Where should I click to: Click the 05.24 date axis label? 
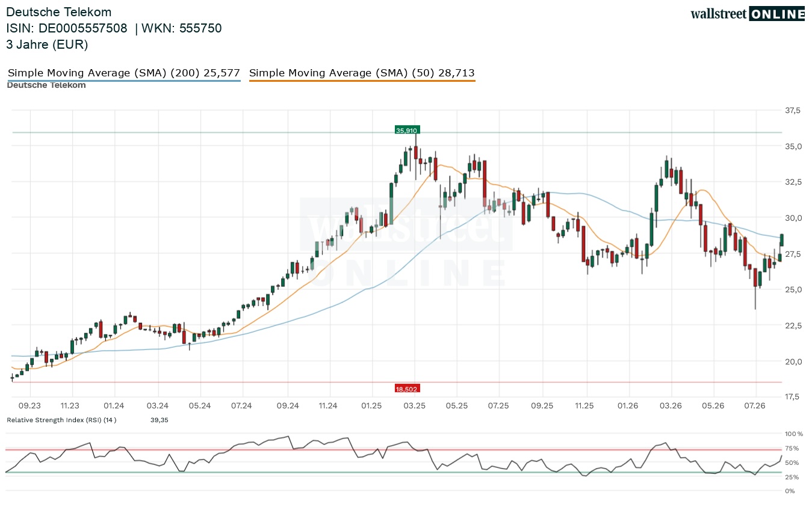pyautogui.click(x=200, y=406)
